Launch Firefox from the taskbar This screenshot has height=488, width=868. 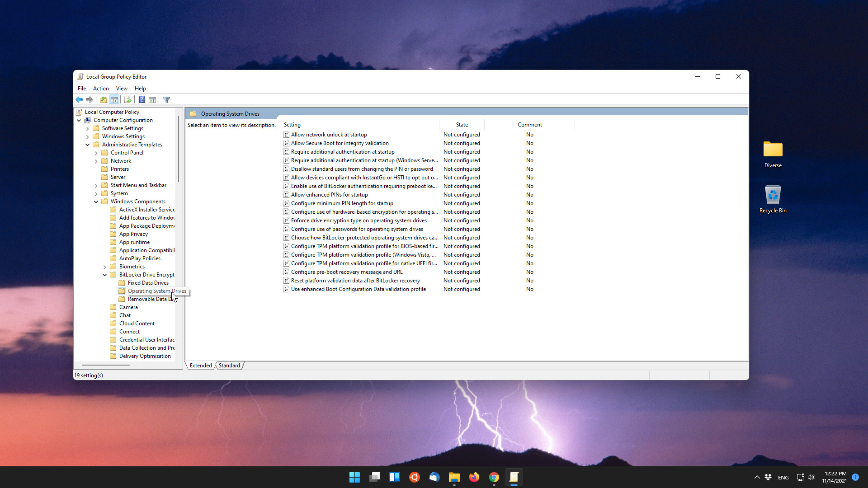(474, 477)
